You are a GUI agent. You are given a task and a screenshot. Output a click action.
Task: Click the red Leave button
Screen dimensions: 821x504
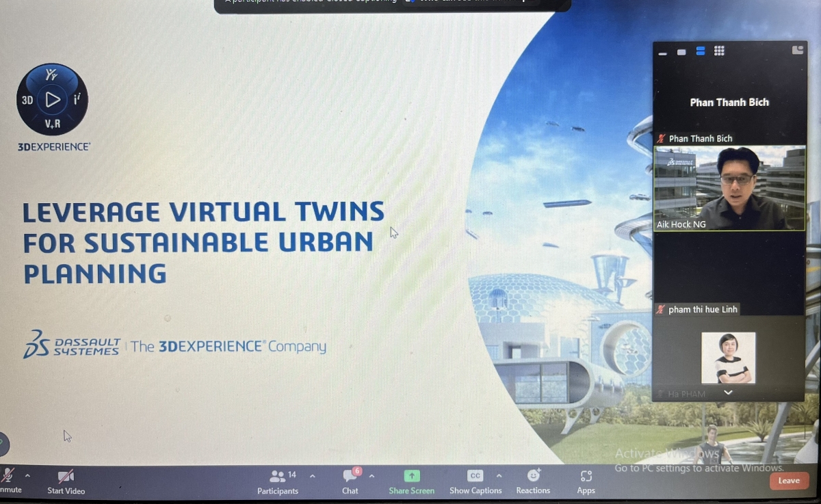[788, 481]
